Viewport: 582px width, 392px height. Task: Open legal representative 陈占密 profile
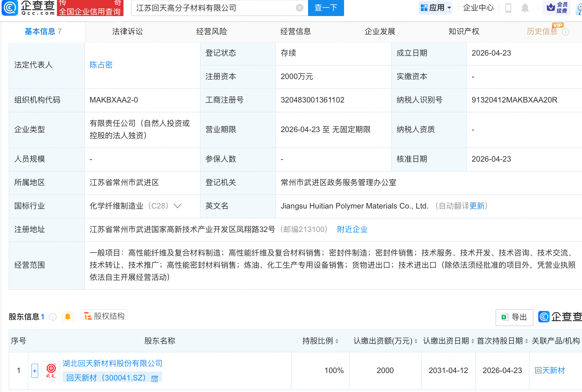[101, 65]
